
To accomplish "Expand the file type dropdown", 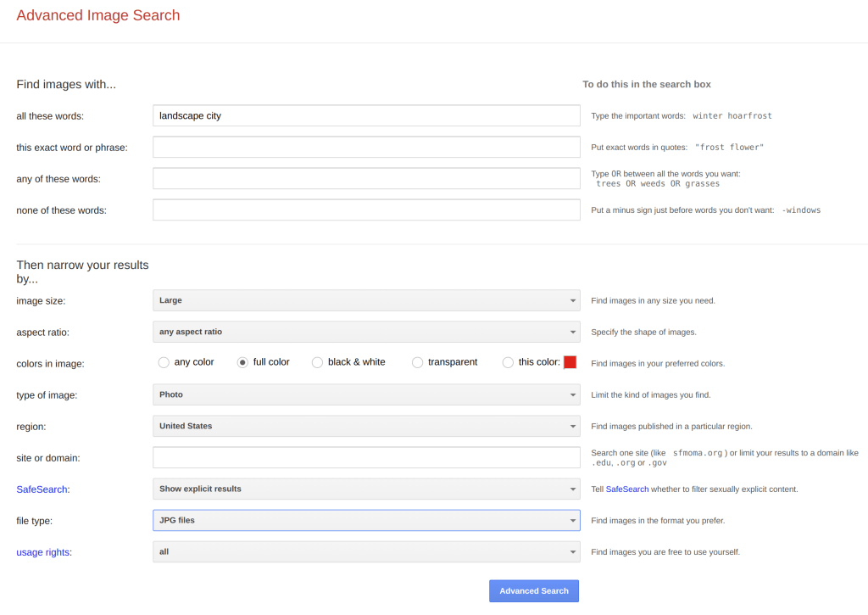I will pyautogui.click(x=366, y=520).
